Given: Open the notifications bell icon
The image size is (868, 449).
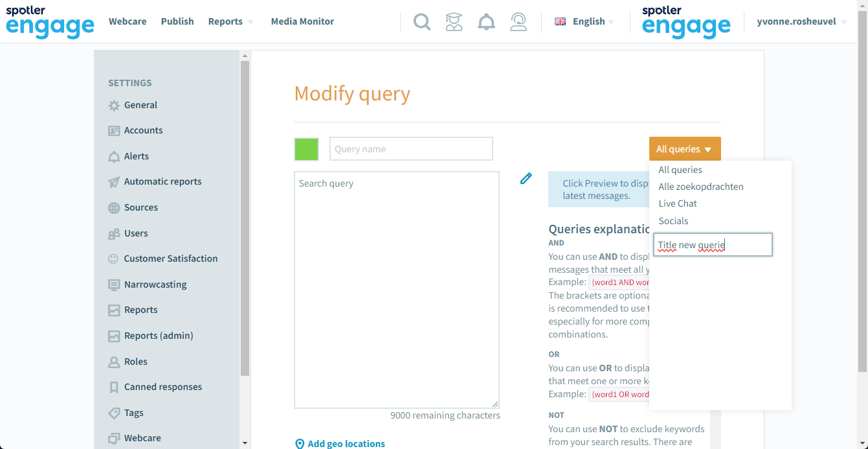Looking at the screenshot, I should point(486,22).
